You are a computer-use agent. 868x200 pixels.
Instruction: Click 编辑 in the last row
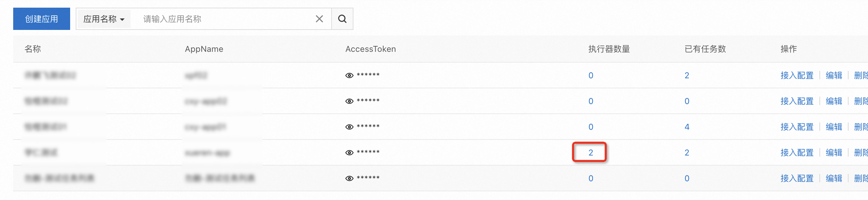tap(834, 178)
